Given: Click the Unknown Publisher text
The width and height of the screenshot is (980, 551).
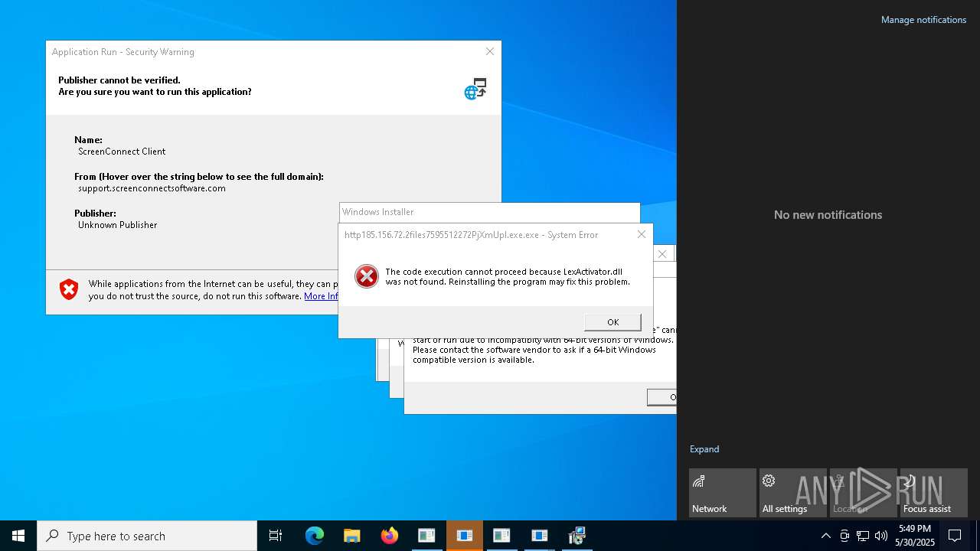Looking at the screenshot, I should tap(117, 225).
